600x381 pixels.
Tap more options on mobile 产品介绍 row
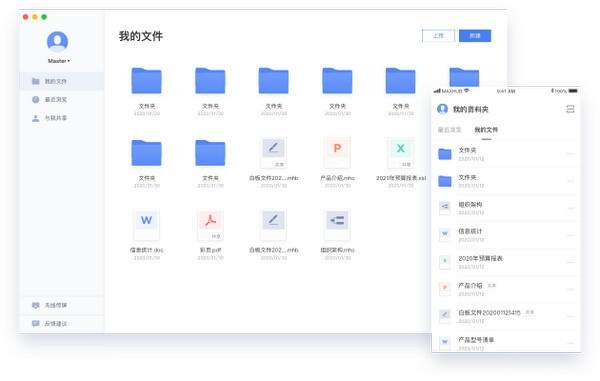tap(571, 290)
